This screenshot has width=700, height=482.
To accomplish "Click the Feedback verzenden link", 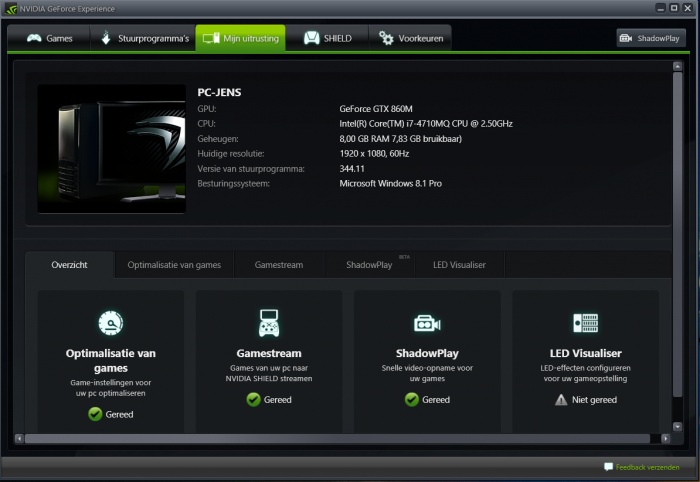I will click(647, 467).
